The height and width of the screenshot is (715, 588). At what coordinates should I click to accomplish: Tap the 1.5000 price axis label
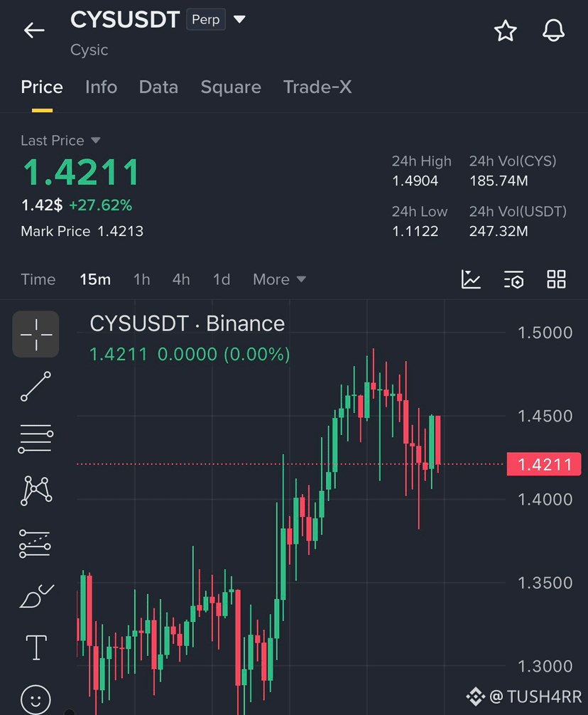click(545, 333)
